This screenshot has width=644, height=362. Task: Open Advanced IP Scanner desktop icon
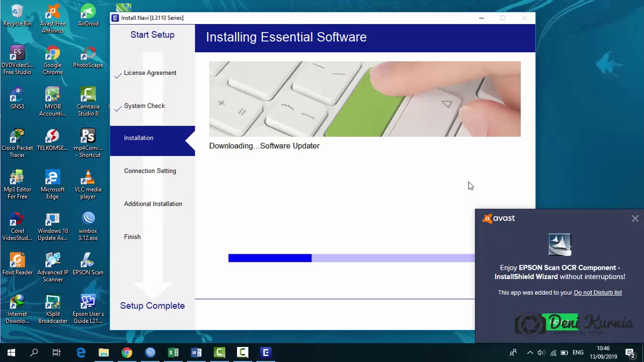click(52, 268)
